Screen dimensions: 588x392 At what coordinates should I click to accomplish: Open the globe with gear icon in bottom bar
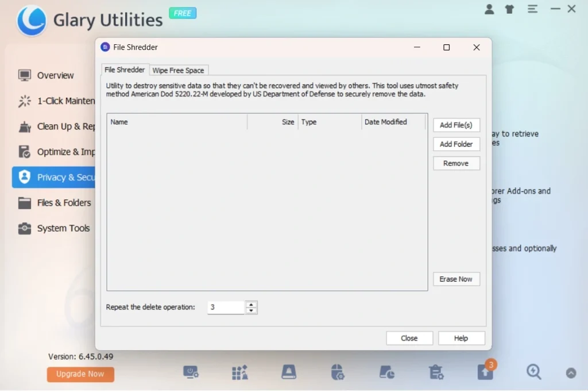pos(338,372)
